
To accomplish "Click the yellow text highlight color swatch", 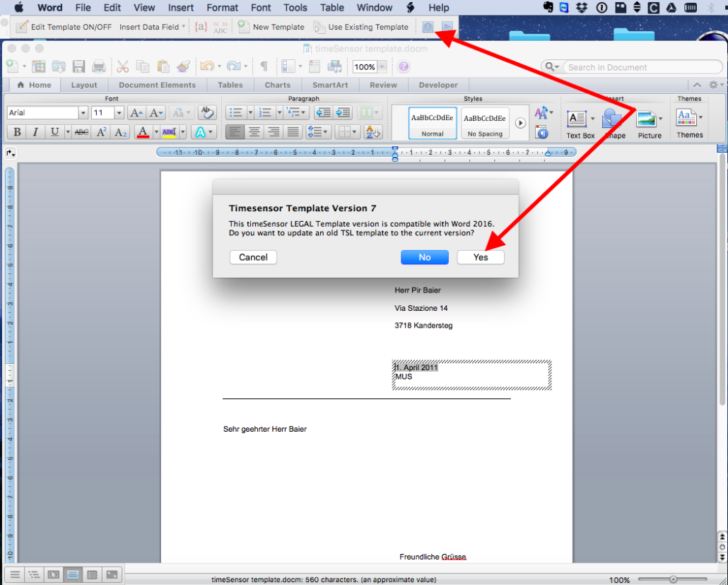I will [170, 132].
